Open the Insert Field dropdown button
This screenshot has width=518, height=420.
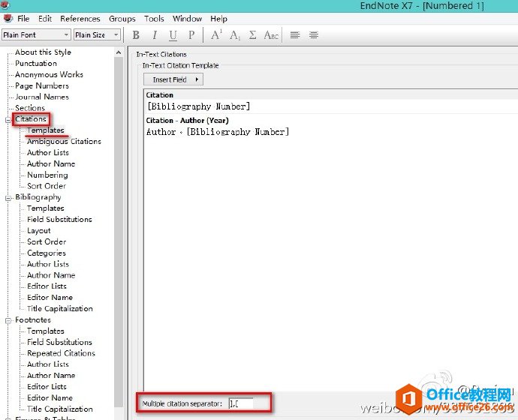[x=173, y=79]
